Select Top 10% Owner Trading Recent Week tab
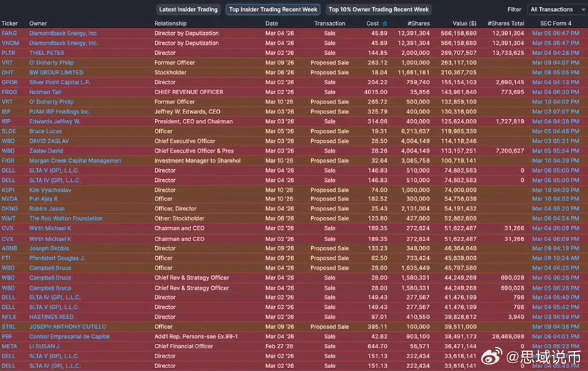Image resolution: width=588 pixels, height=371 pixels. (379, 9)
